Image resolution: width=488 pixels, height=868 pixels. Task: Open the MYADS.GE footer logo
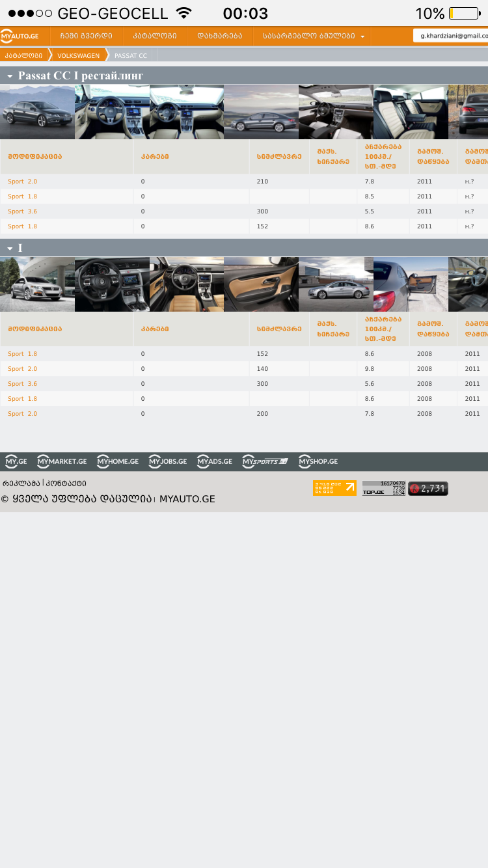215,461
